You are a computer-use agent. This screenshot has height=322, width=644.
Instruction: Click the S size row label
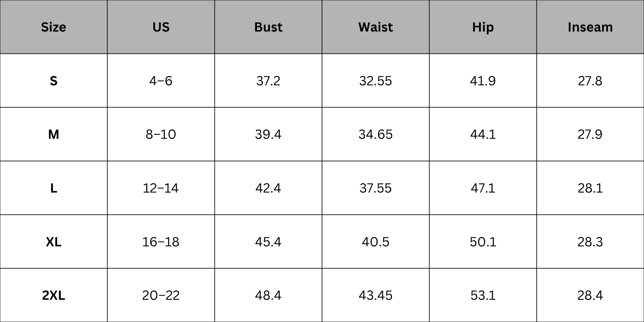pyautogui.click(x=53, y=80)
